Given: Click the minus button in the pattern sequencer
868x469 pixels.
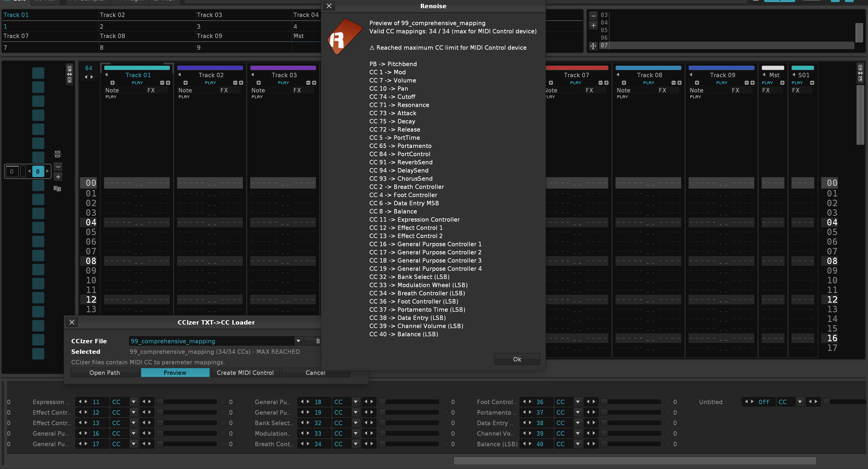Looking at the screenshot, I should click(x=58, y=167).
